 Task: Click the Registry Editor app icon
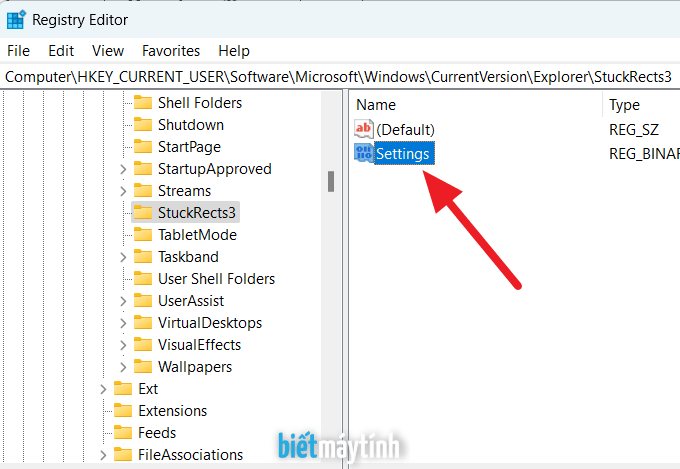16,20
